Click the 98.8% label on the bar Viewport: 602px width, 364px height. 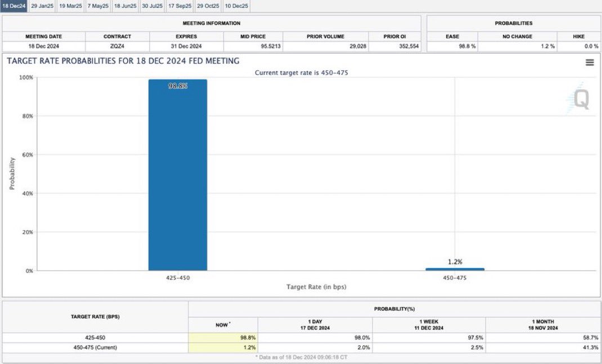178,86
